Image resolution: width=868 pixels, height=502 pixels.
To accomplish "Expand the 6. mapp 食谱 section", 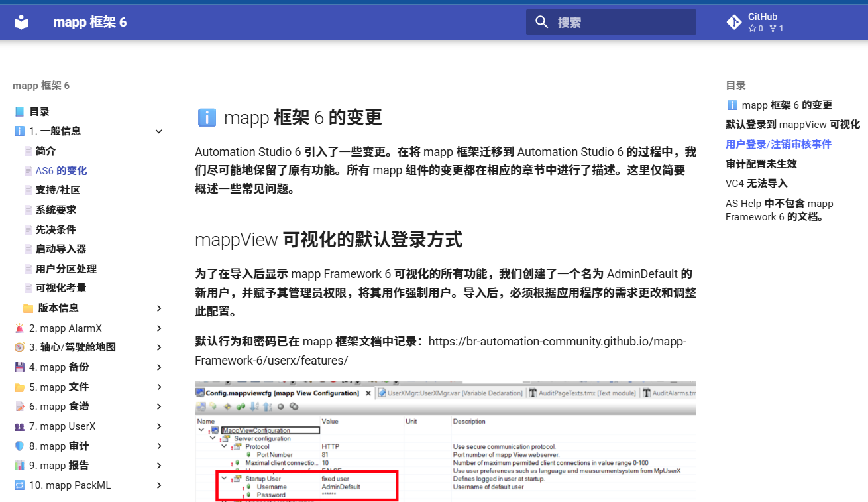I will click(x=159, y=407).
